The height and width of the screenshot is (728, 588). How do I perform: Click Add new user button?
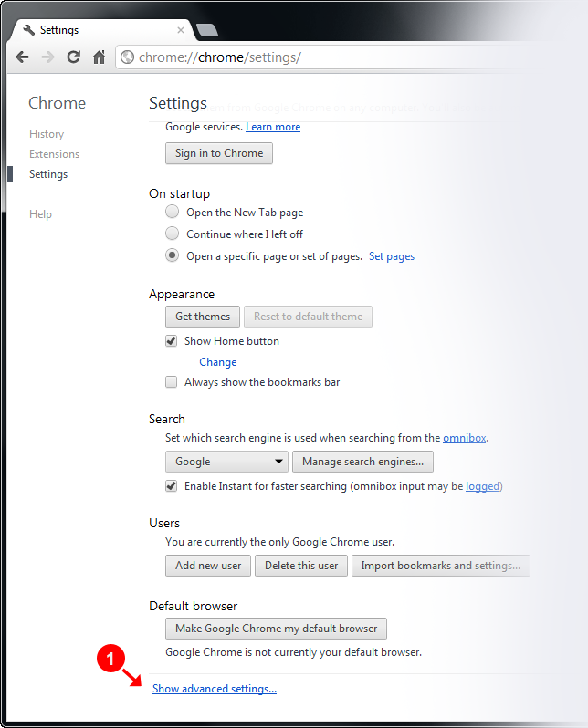click(x=208, y=566)
